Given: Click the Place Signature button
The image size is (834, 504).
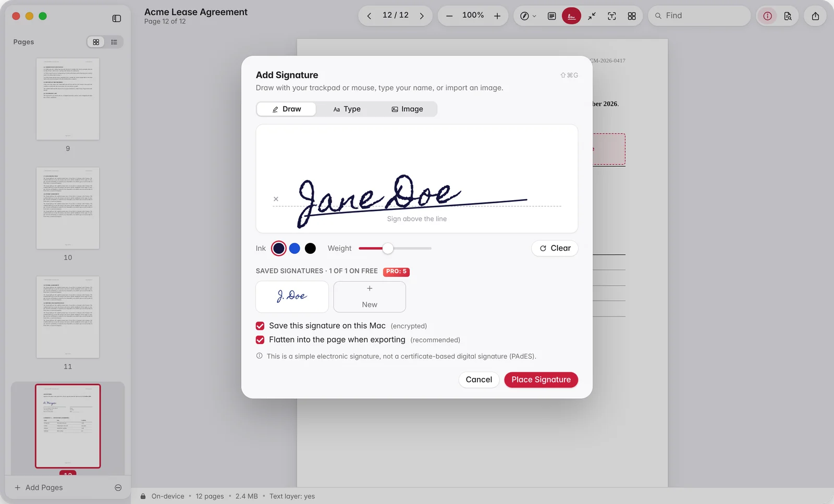Looking at the screenshot, I should (x=541, y=380).
